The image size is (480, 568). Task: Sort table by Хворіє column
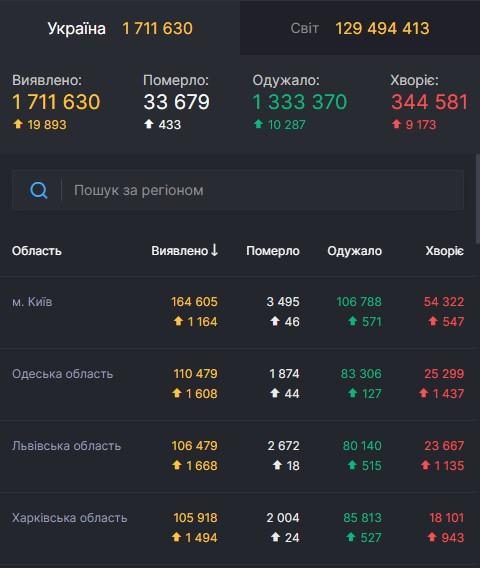click(x=444, y=251)
